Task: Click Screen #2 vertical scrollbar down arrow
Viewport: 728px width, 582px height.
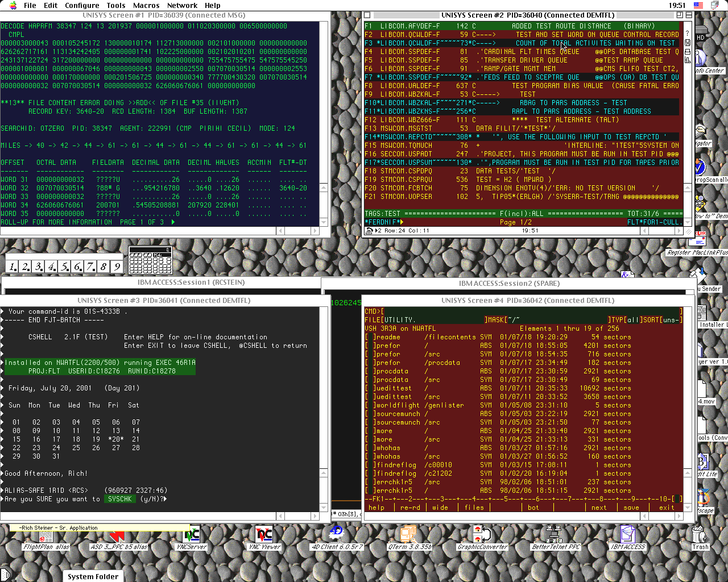Action: click(687, 222)
